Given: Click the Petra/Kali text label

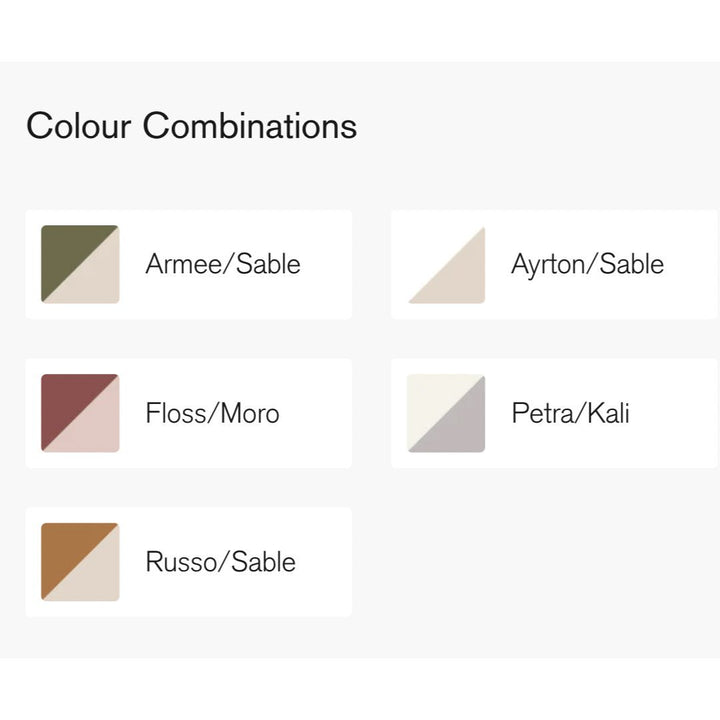Looking at the screenshot, I should tap(570, 413).
